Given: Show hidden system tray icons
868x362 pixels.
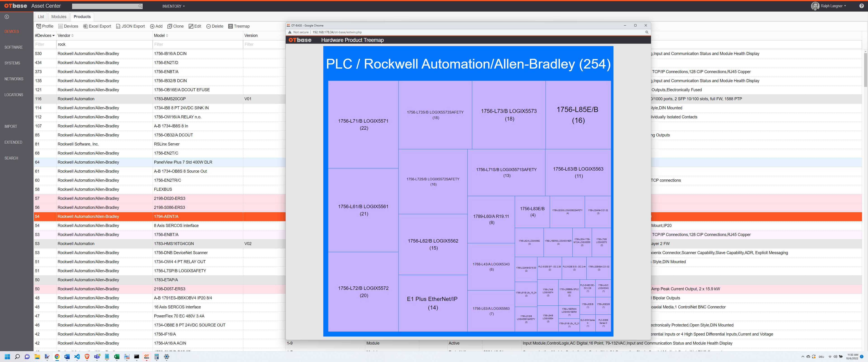Looking at the screenshot, I should (803, 357).
